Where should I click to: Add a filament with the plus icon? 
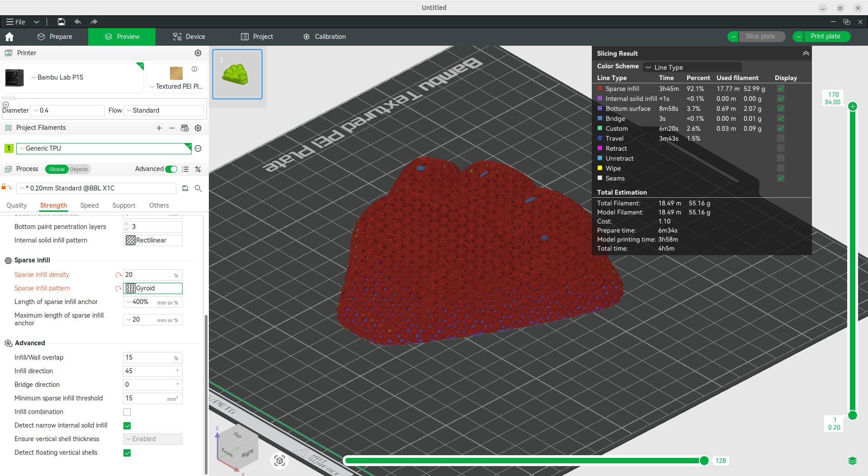[159, 128]
